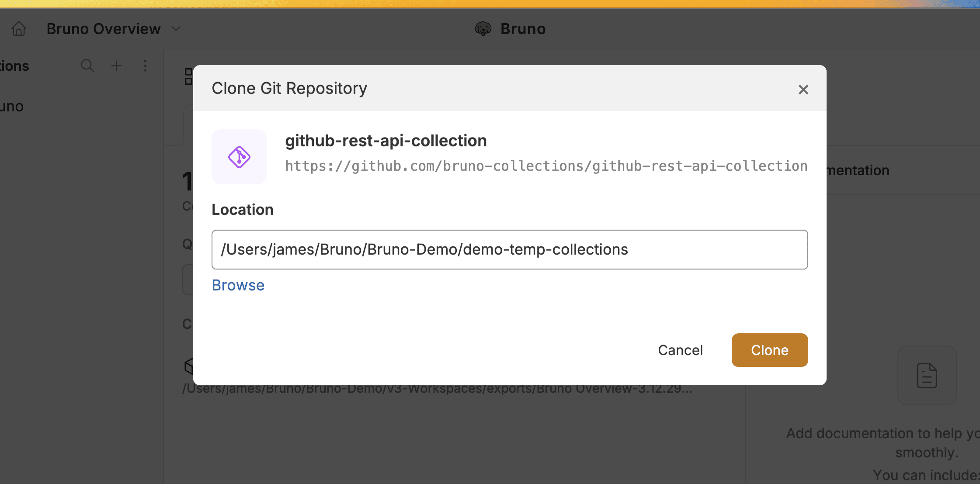Click the document file icon placeholder
The height and width of the screenshot is (484, 980).
tap(927, 376)
